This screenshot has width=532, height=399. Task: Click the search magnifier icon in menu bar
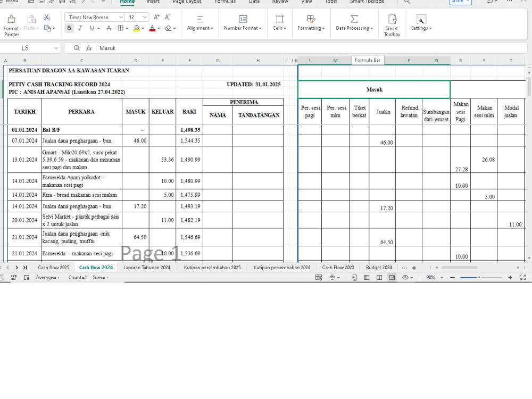(407, 2)
